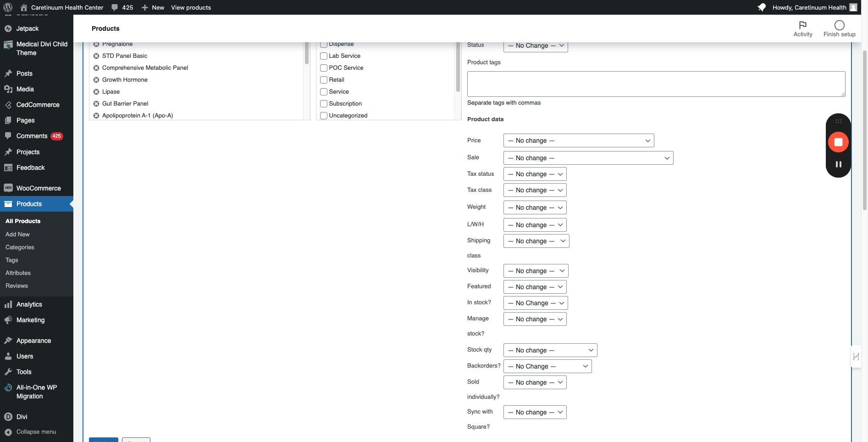Remove Pregnalone from bulk edit list
The width and height of the screenshot is (868, 442).
96,44
